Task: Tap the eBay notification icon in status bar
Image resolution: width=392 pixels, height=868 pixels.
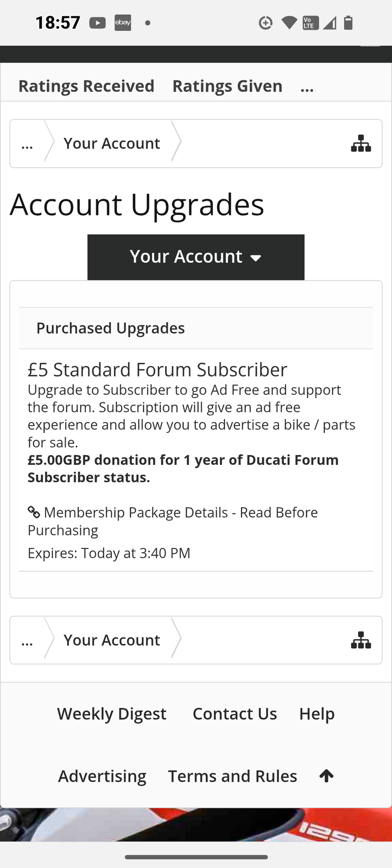Action: click(x=123, y=23)
